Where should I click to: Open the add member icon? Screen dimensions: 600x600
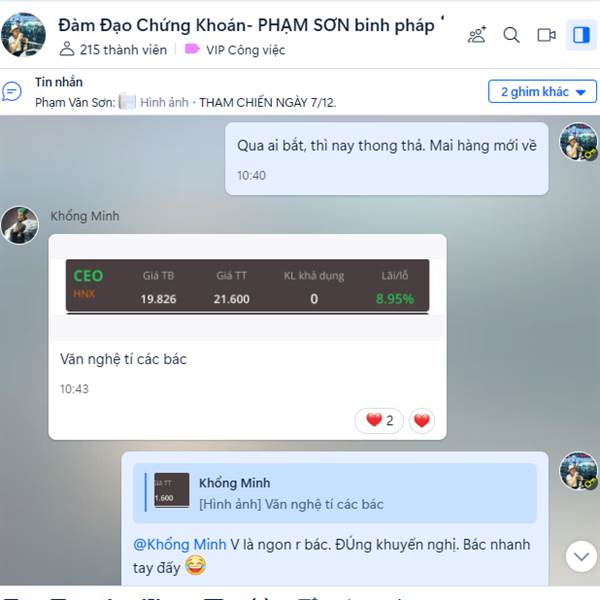pos(477,35)
